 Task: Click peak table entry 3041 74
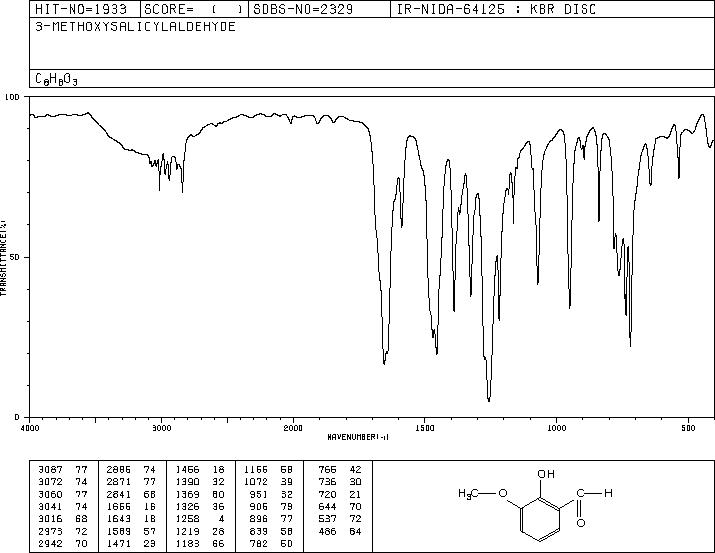coord(63,506)
